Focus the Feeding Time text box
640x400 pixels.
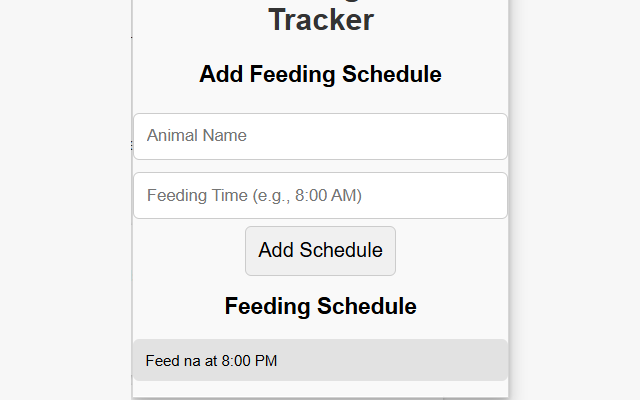[320, 195]
